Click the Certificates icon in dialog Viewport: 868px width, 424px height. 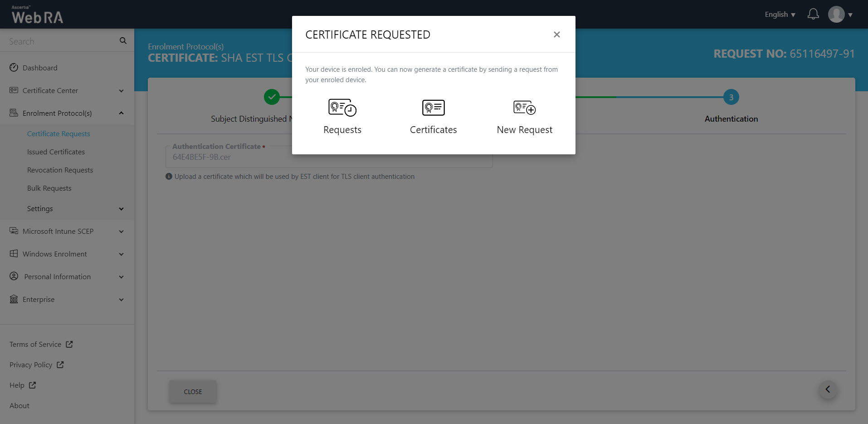click(x=433, y=108)
